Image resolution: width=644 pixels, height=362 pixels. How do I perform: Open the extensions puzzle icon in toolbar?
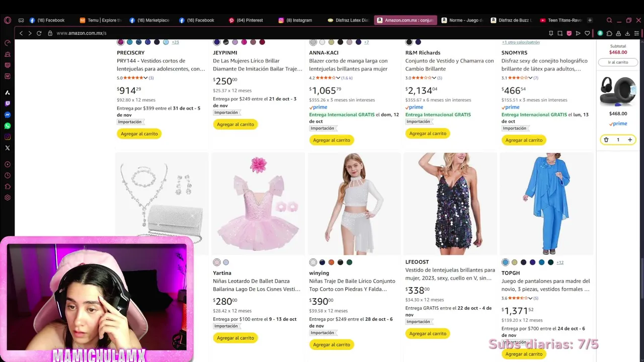tap(609, 33)
